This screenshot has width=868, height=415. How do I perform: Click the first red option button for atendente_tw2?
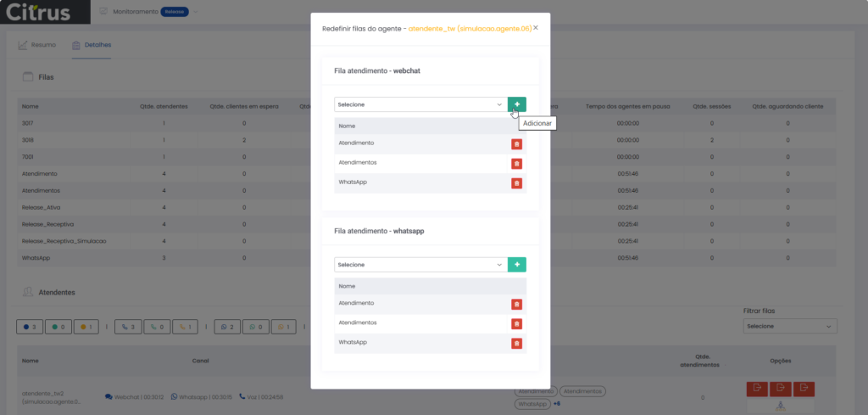(x=756, y=389)
